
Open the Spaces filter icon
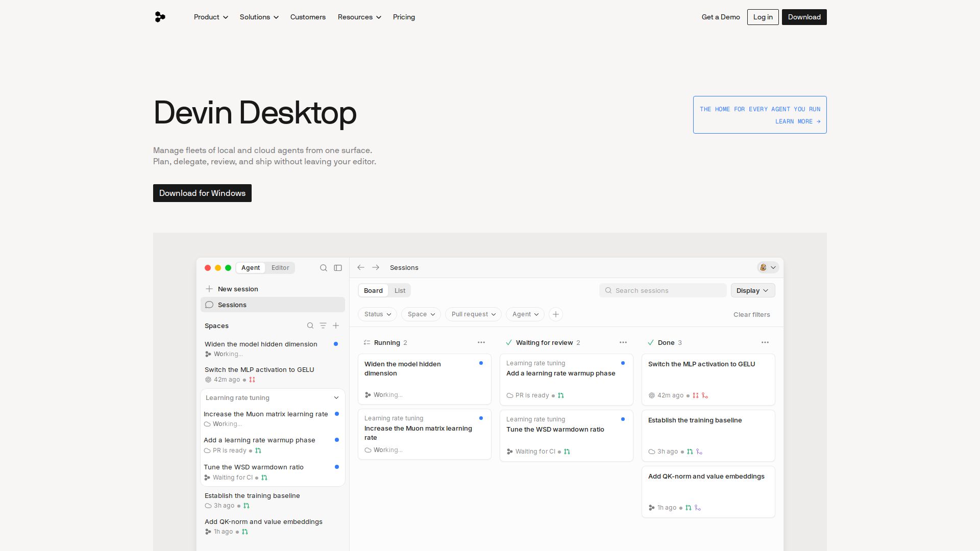[323, 325]
